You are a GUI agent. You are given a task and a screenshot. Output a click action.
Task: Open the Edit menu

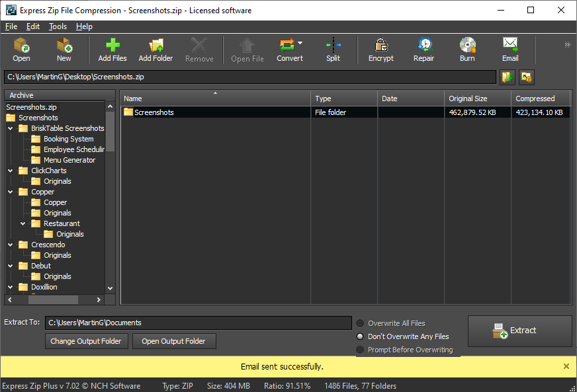pyautogui.click(x=32, y=26)
